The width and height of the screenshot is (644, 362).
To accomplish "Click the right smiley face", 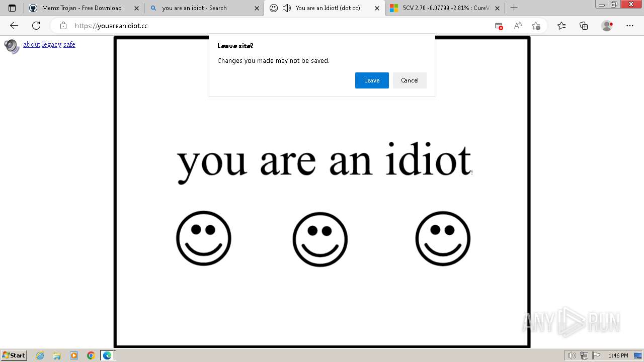I will point(443,238).
